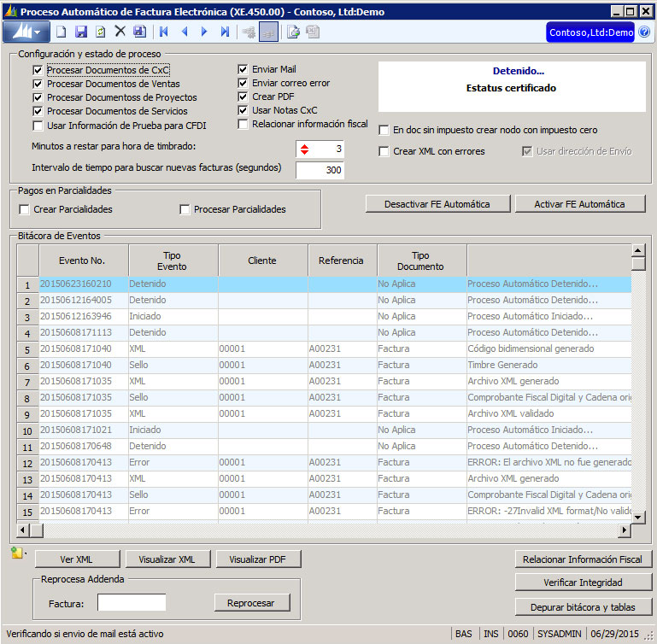Image resolution: width=657 pixels, height=644 pixels.
Task: Click the Save floppy disk icon
Action: pos(81,32)
